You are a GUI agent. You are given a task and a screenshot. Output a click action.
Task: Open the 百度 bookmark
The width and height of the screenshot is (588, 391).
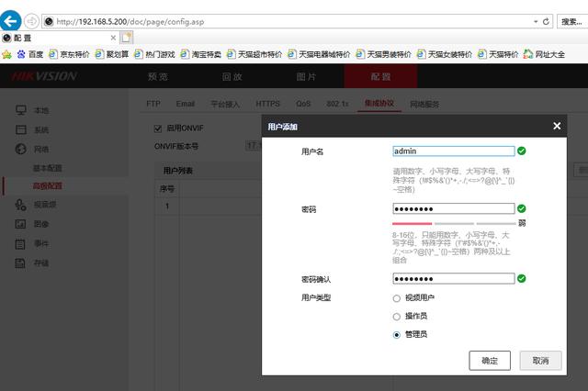tap(30, 55)
